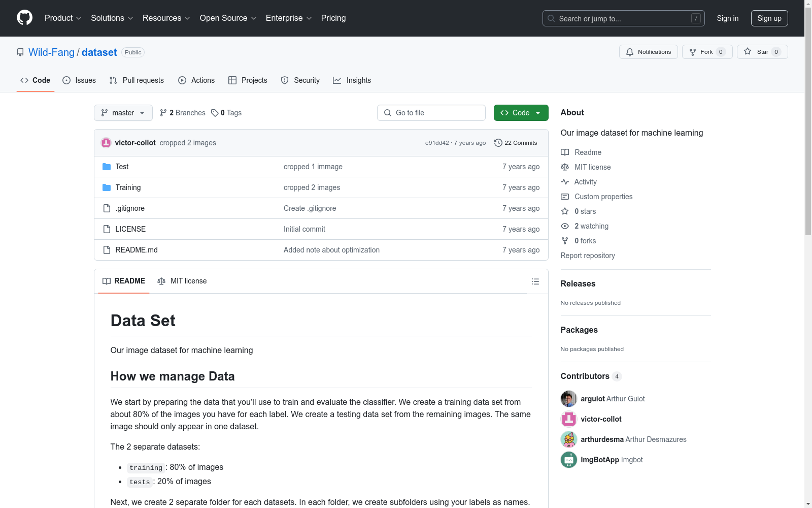Open the README.md file name

point(137,250)
